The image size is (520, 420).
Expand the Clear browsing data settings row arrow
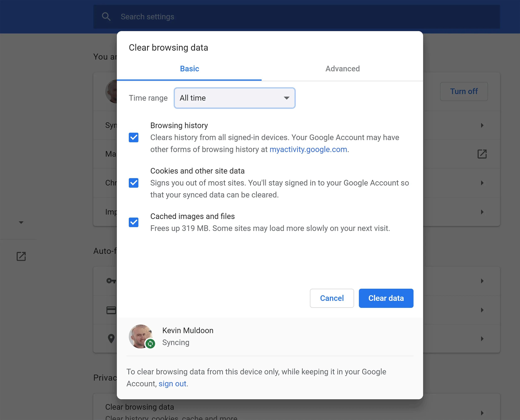pos(482,413)
